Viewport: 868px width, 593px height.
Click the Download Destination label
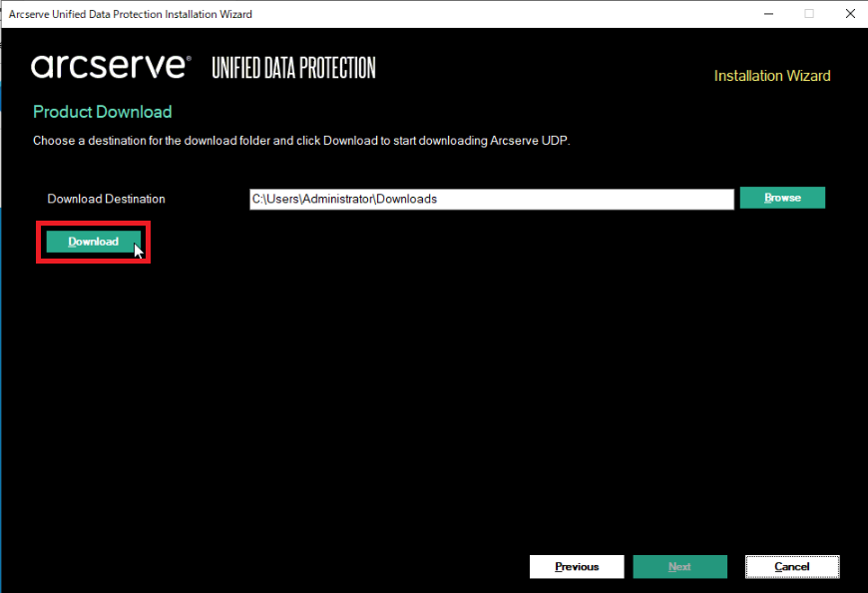(x=107, y=199)
